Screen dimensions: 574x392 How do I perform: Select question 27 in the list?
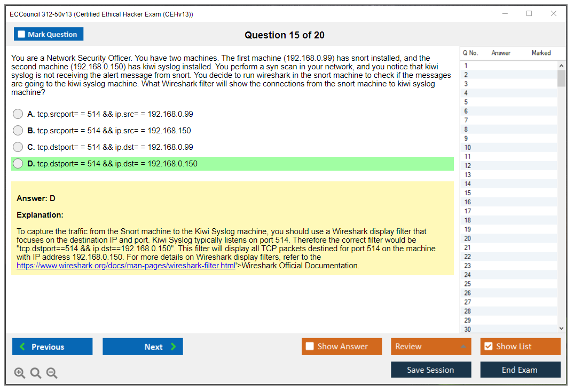coord(509,302)
